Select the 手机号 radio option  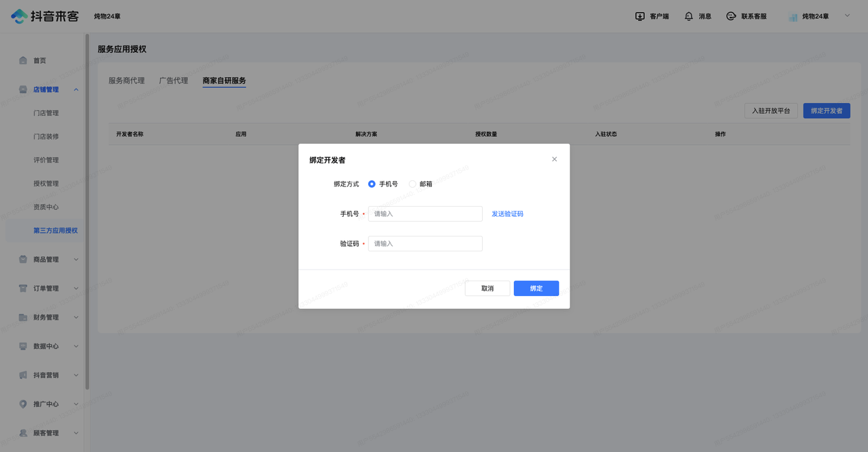372,184
